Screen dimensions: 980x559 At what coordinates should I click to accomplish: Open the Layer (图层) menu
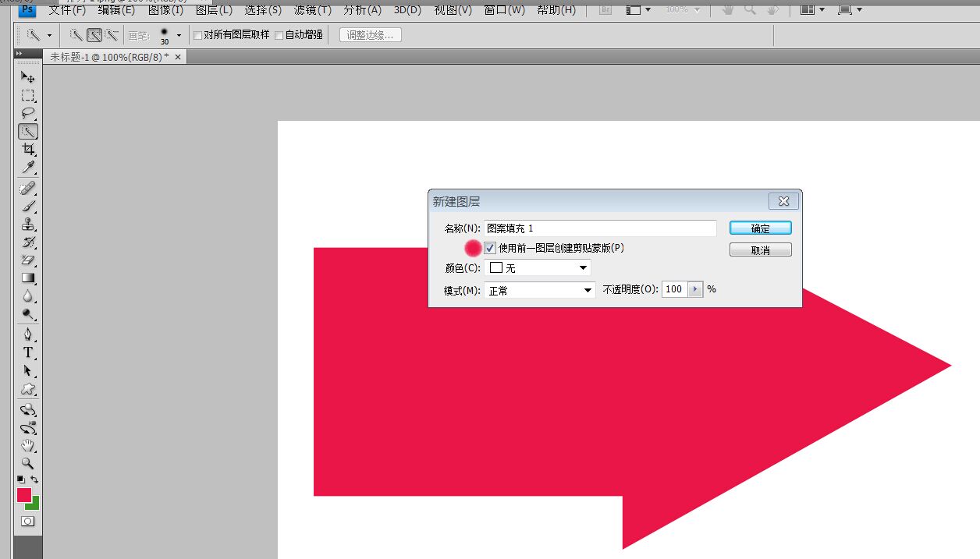coord(214,10)
